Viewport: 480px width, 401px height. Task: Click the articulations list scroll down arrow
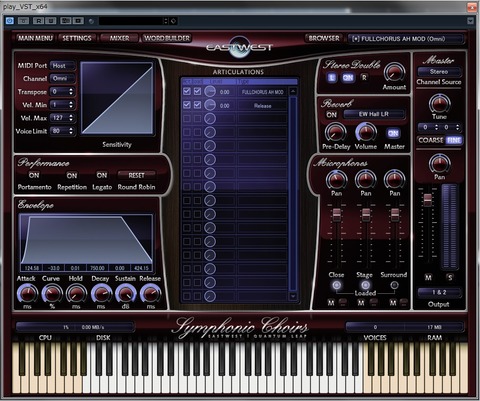293,296
